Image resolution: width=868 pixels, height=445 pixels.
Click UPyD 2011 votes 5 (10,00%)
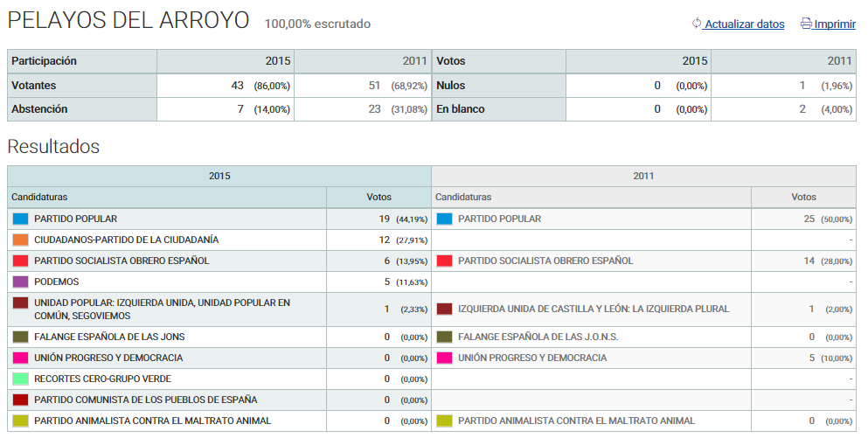(x=830, y=358)
